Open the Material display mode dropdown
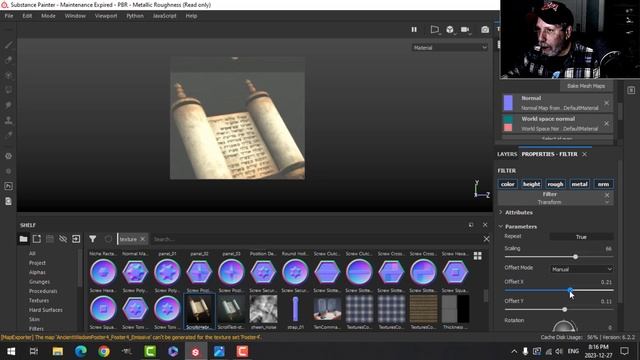Screen dimensions: 640x360 (449, 48)
